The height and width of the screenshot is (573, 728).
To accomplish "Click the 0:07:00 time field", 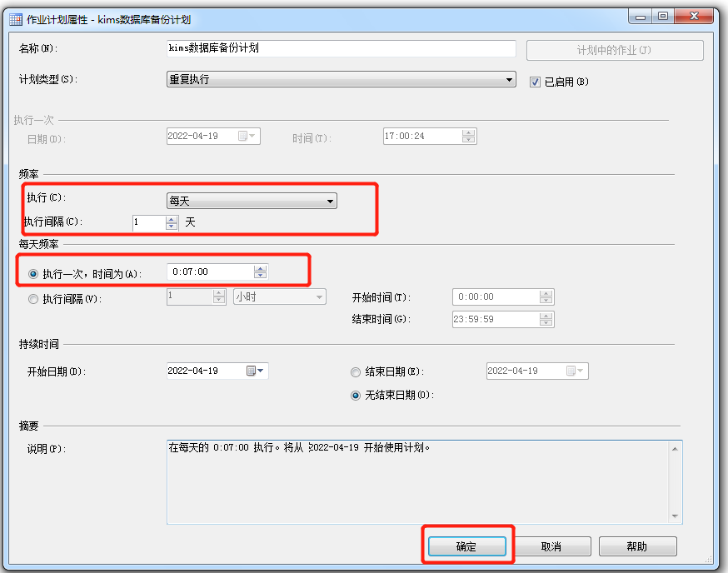I will (x=211, y=272).
